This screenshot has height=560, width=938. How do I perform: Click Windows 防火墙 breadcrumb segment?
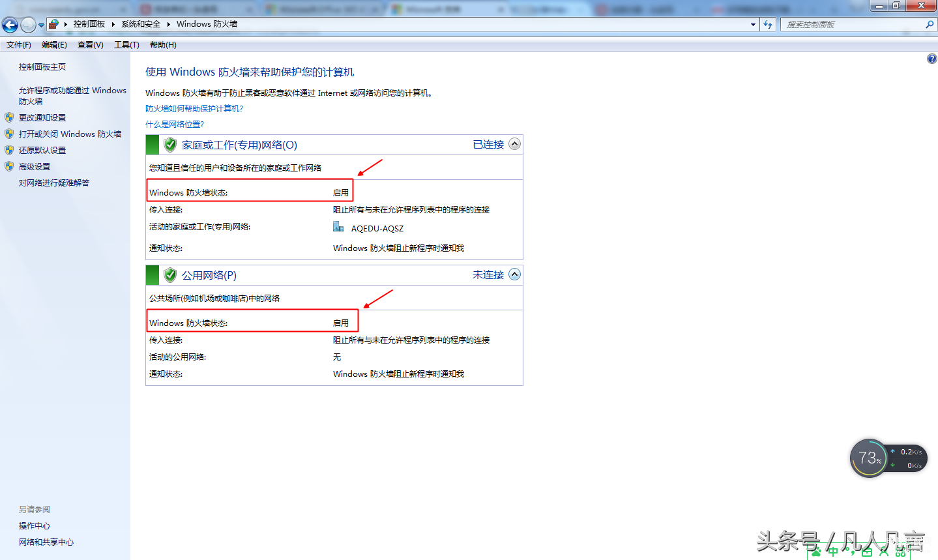[x=207, y=24]
